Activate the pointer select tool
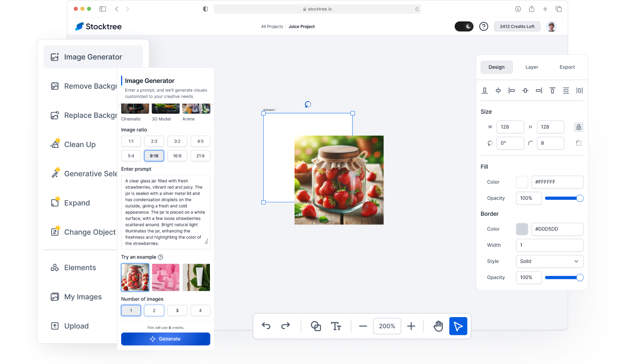The height and width of the screenshot is (364, 635). tap(458, 326)
